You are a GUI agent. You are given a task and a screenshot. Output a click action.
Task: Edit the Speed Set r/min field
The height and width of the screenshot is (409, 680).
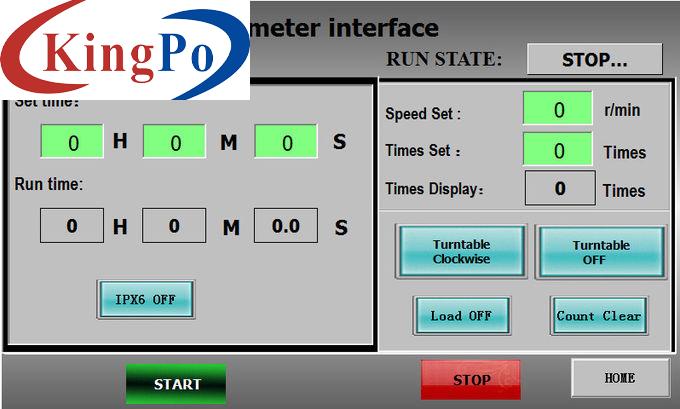click(x=558, y=109)
